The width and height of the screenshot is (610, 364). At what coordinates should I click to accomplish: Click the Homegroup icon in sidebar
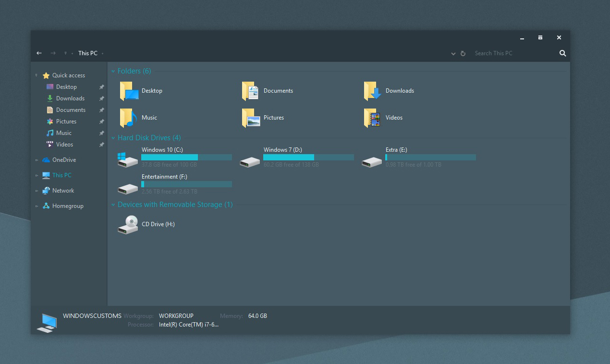(45, 206)
